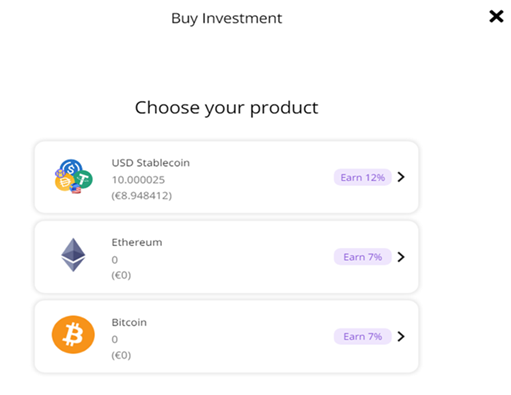Click the USD Stablecoin coins icon

tap(74, 177)
